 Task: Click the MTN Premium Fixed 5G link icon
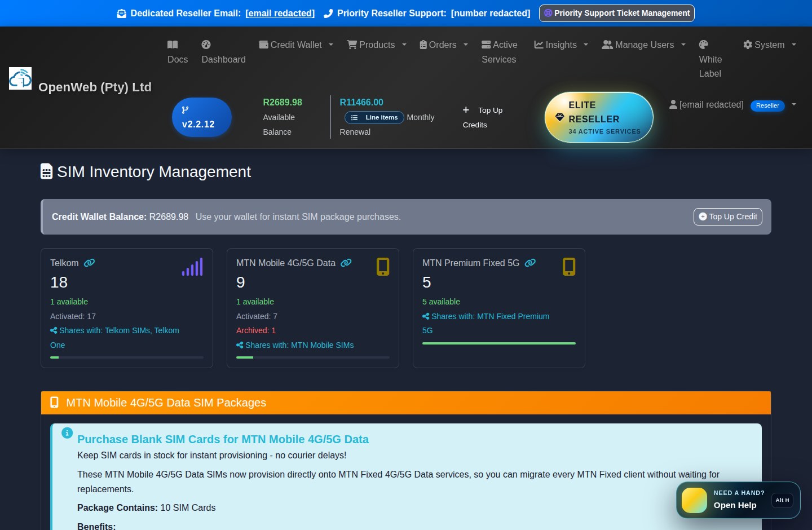(x=530, y=263)
